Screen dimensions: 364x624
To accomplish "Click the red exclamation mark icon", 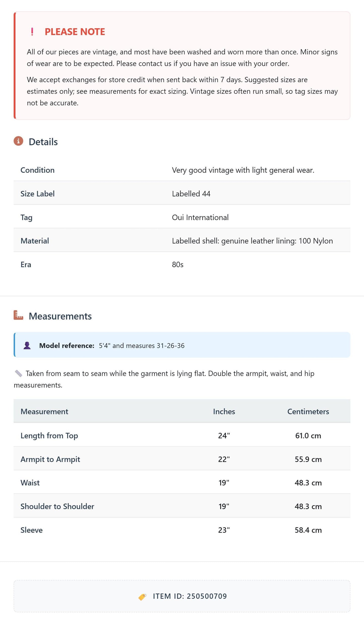I will (x=32, y=32).
